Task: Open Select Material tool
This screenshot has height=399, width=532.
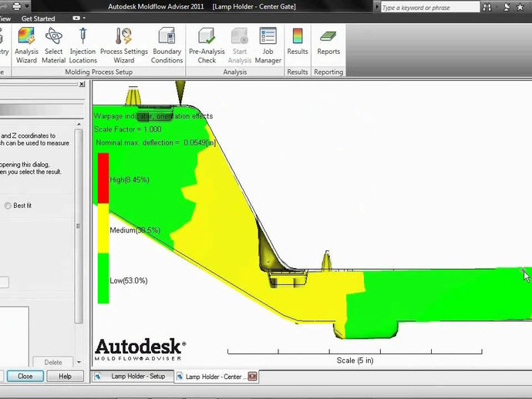Action: coord(54,45)
